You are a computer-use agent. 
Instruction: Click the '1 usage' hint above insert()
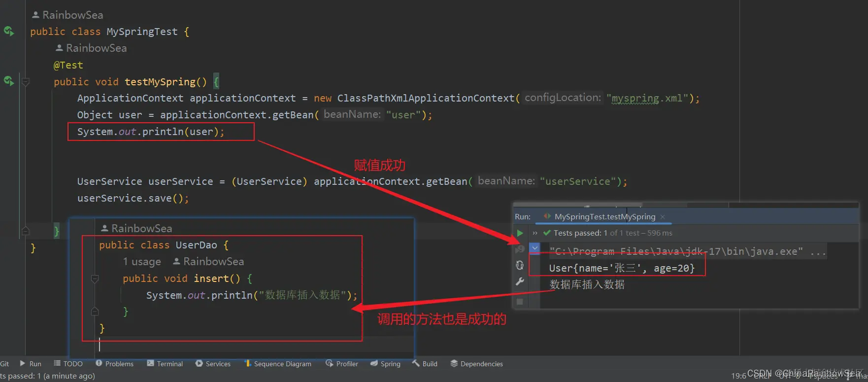pos(142,262)
